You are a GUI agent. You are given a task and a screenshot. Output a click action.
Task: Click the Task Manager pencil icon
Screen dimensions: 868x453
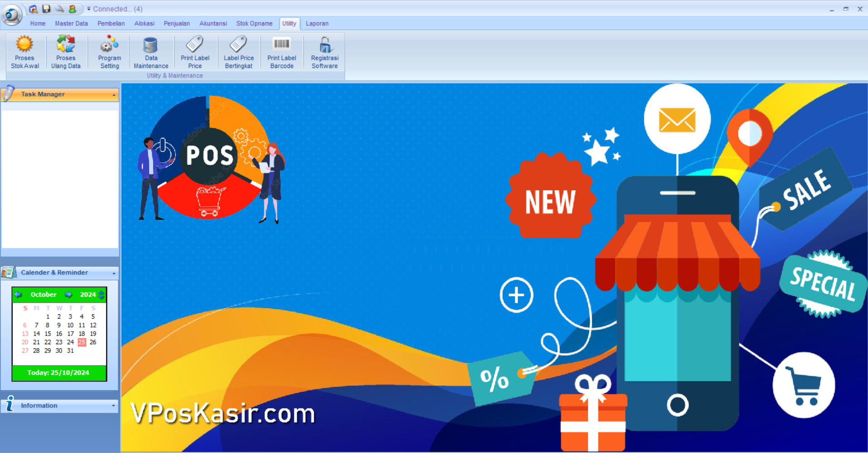click(9, 93)
